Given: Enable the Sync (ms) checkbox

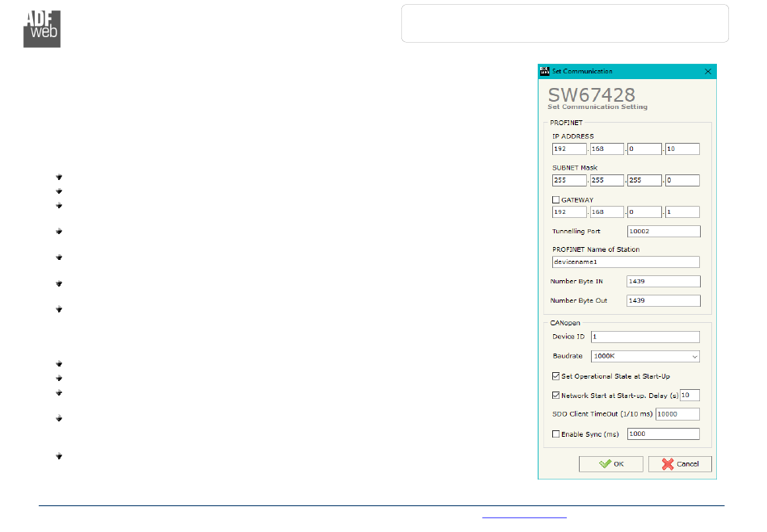Looking at the screenshot, I should [x=555, y=434].
